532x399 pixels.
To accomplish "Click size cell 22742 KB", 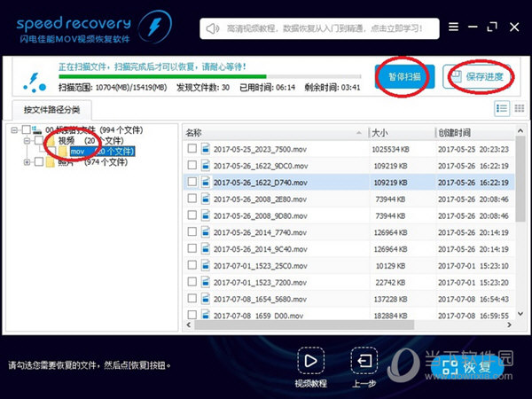I will (390, 282).
